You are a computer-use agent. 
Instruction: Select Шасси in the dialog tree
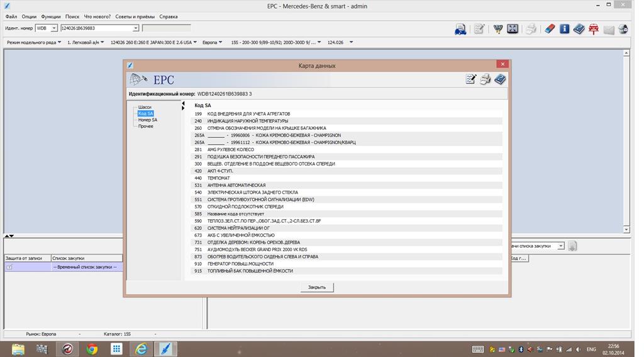tap(145, 107)
